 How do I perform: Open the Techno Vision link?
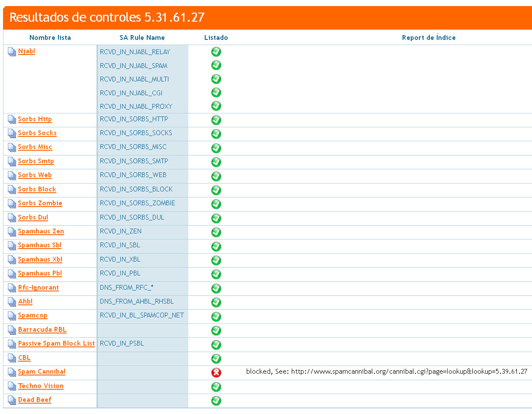tap(41, 386)
